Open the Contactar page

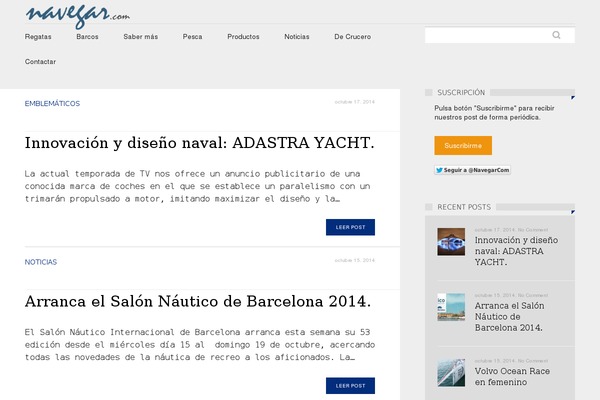click(40, 62)
